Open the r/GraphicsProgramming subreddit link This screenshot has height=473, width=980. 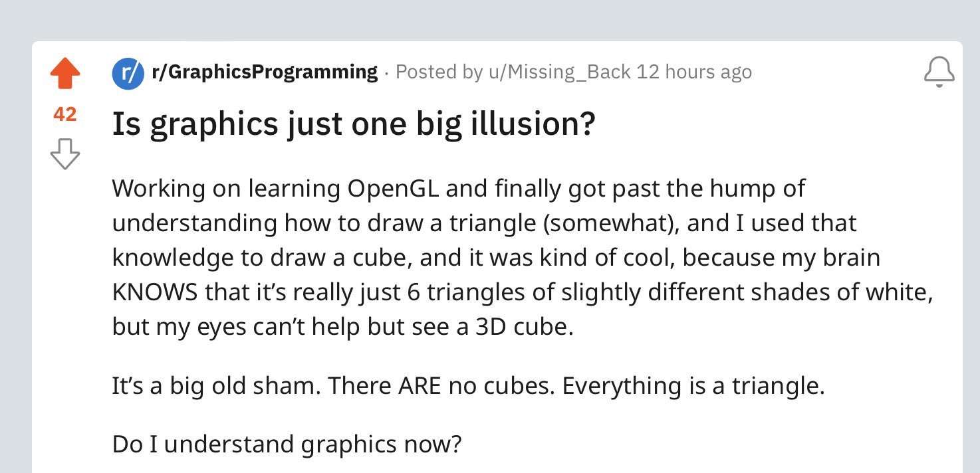265,72
